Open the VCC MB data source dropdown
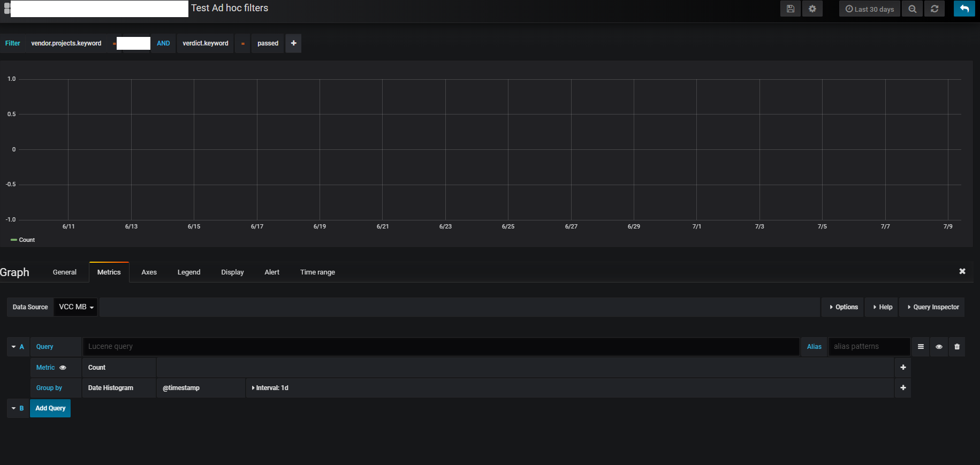The height and width of the screenshot is (465, 980). coord(75,307)
